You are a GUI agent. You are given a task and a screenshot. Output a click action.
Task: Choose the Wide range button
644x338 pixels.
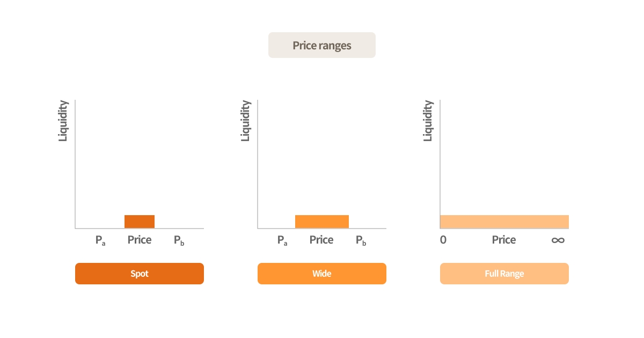tap(322, 274)
